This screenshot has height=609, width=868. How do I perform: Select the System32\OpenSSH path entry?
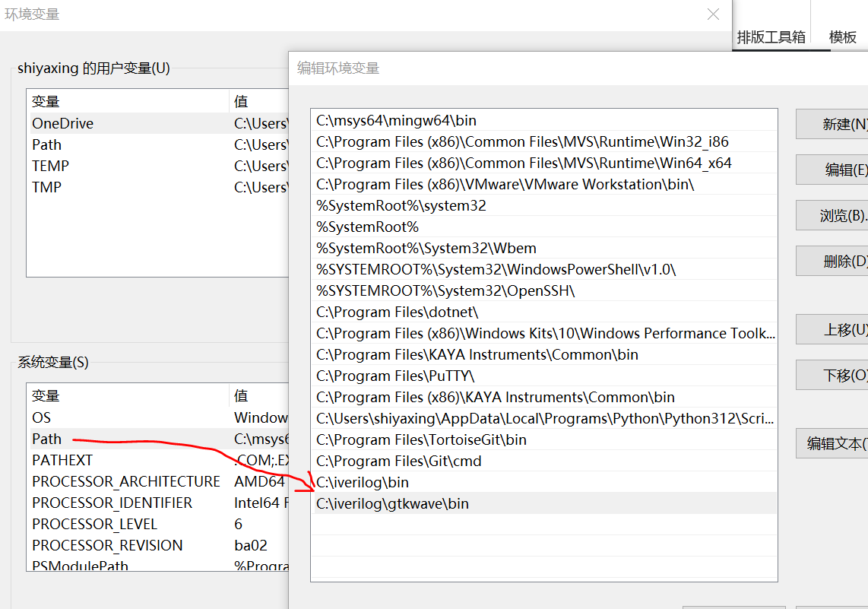pyautogui.click(x=544, y=290)
